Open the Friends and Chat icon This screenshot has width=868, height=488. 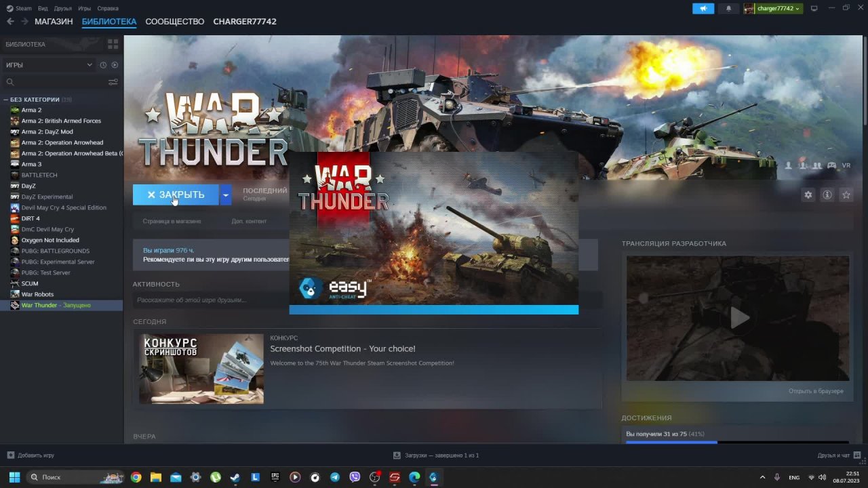point(857,455)
